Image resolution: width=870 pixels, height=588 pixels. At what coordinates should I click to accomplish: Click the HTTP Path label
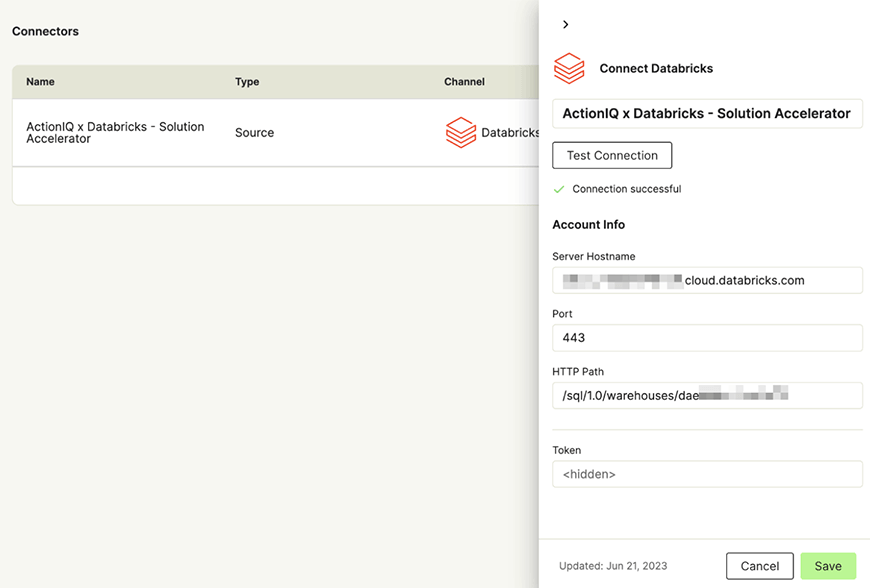(578, 372)
